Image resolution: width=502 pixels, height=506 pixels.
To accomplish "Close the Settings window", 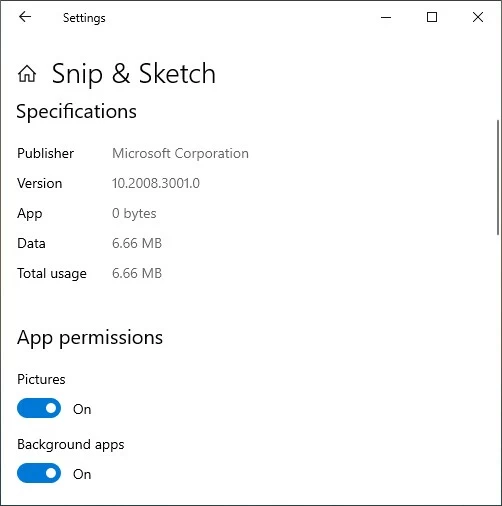I will coord(478,17).
